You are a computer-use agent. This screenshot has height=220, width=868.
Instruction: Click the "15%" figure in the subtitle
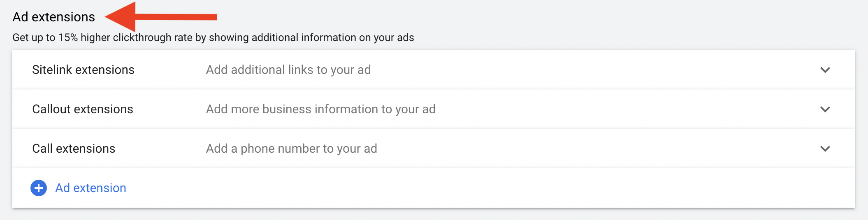click(x=68, y=37)
